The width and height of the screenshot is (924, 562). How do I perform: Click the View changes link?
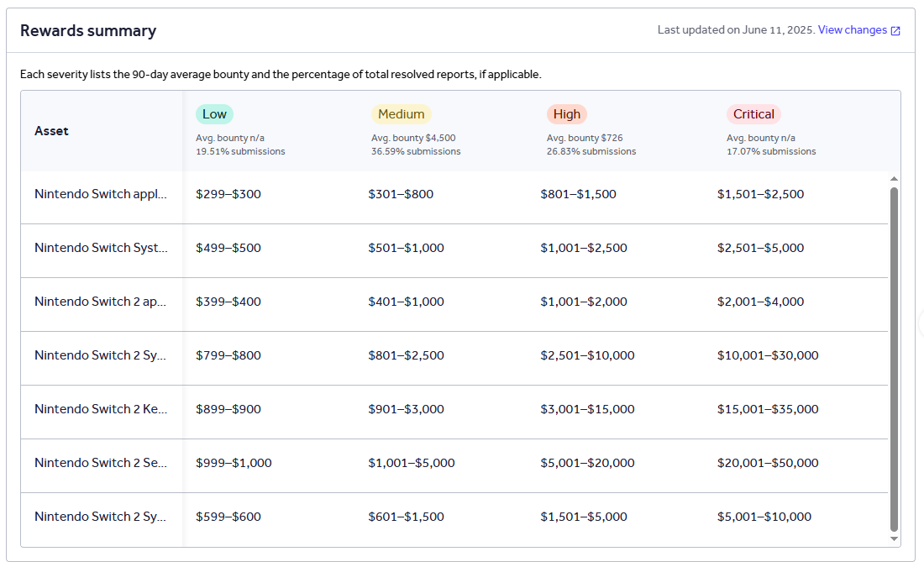852,30
